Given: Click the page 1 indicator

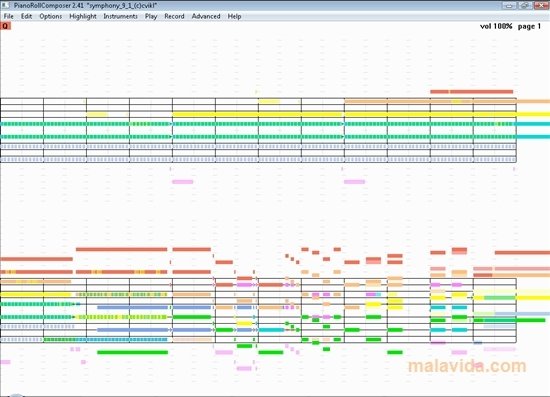Looking at the screenshot, I should click(x=529, y=26).
